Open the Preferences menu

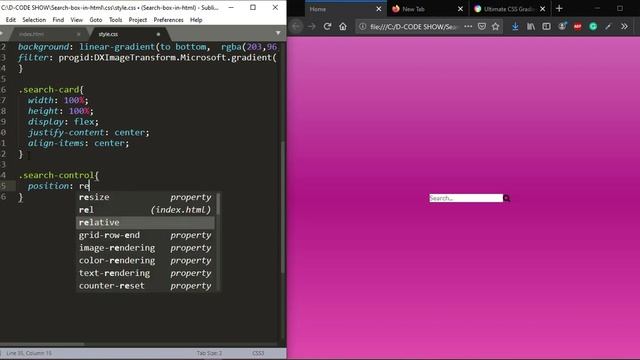pyautogui.click(x=168, y=20)
